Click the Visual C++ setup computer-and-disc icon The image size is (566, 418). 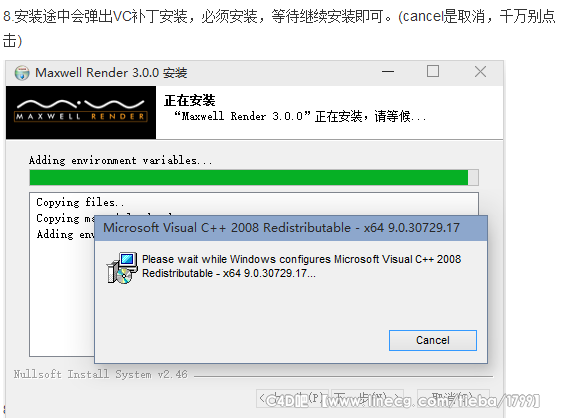tap(122, 268)
